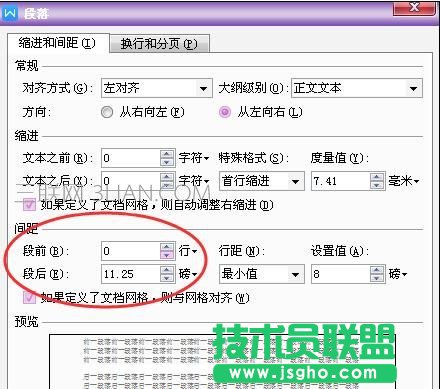
Task: Decrease the 设置值 line spacing value
Action: (x=377, y=279)
